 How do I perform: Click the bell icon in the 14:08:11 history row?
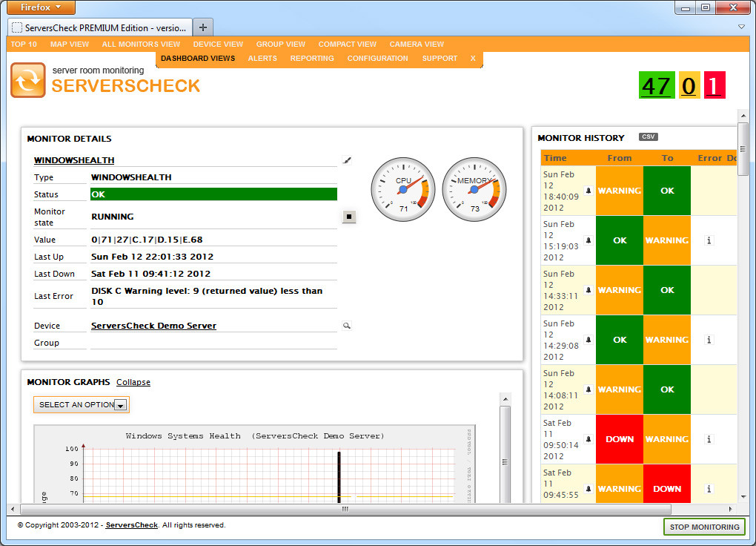pyautogui.click(x=588, y=389)
